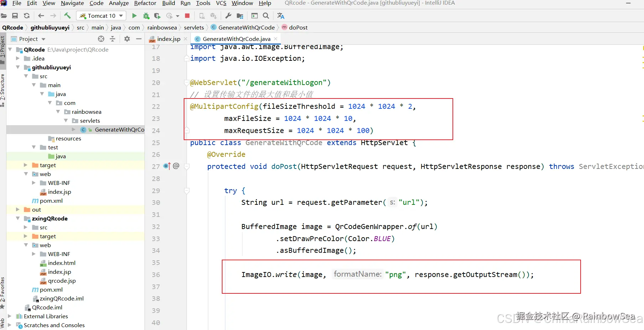Expand the out folder node
The image size is (644, 330).
point(18,209)
